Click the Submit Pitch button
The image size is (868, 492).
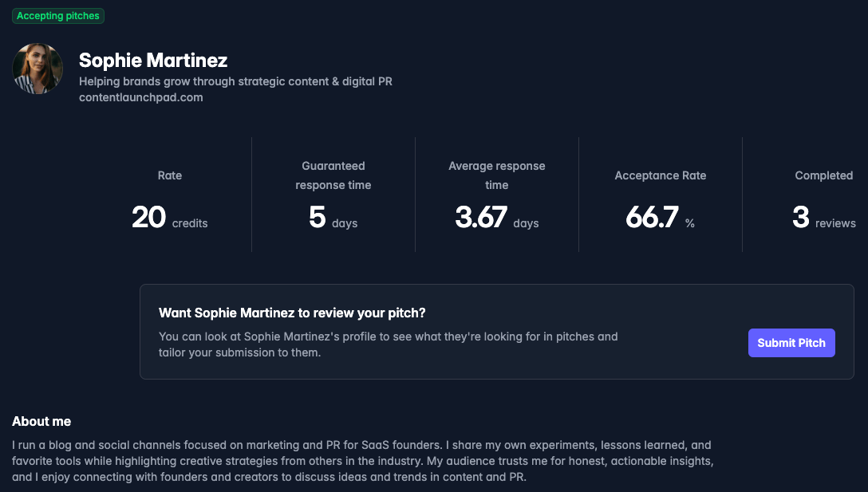tap(791, 342)
